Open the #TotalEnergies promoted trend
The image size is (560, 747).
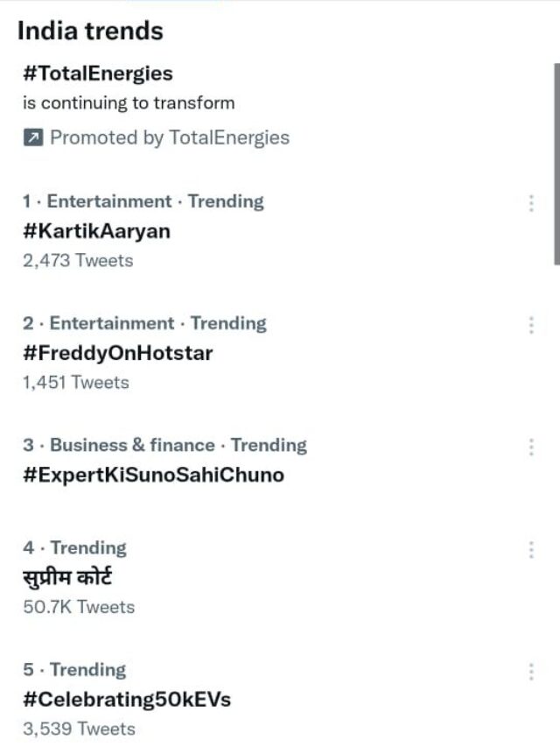click(x=98, y=73)
